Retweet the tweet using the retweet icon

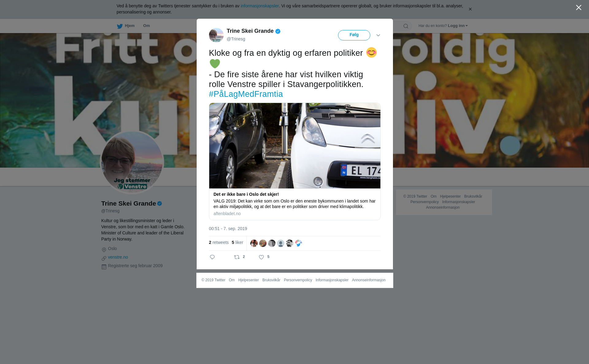[237, 257]
